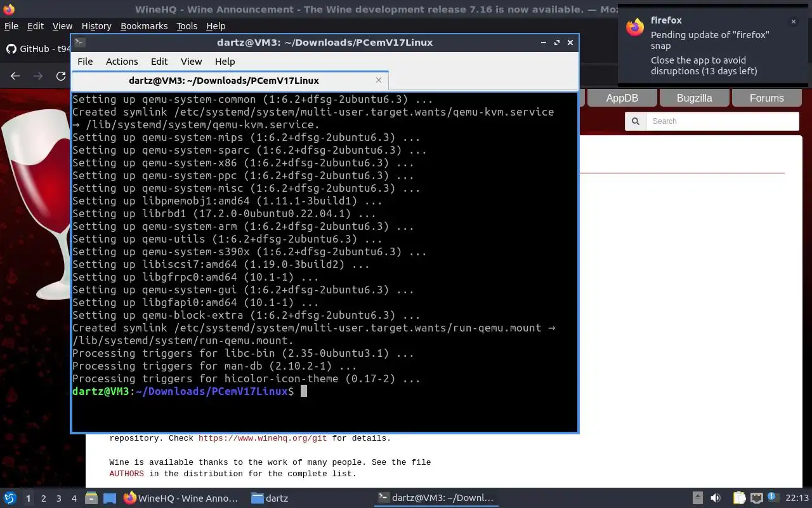Open the terminal Edit menu
812x508 pixels.
(159, 62)
